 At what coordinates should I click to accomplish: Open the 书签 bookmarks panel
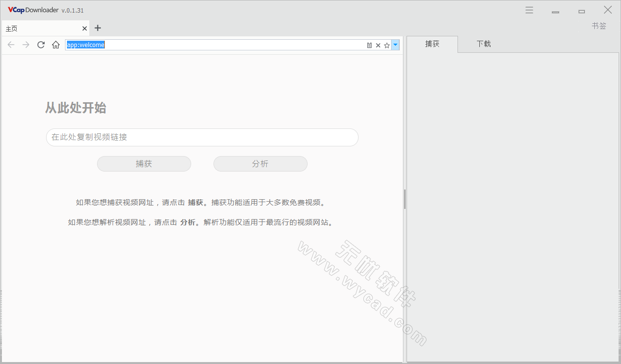599,26
